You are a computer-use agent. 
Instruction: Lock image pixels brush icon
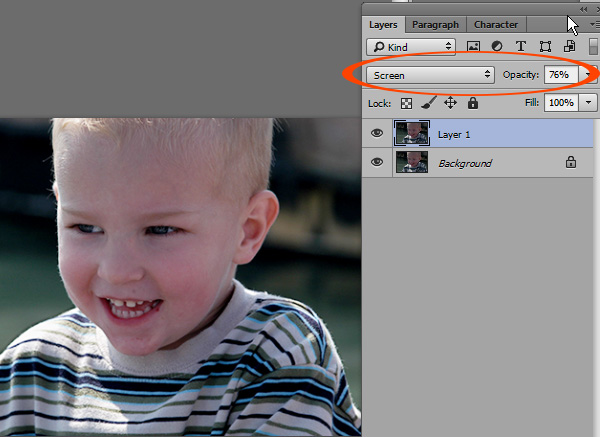429,103
